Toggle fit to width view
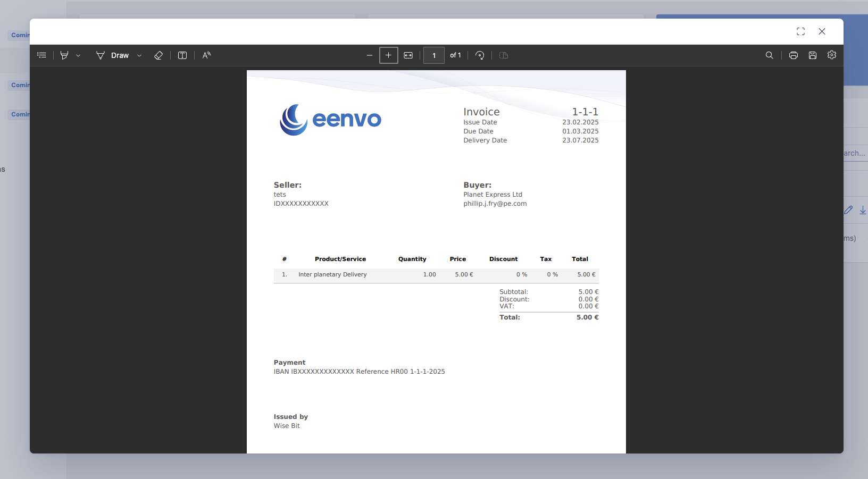 coord(408,55)
